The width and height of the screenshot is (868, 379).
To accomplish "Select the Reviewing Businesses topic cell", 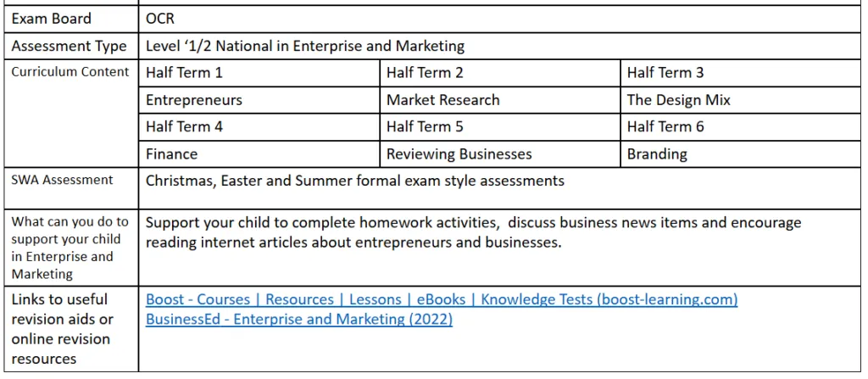I will tap(459, 154).
